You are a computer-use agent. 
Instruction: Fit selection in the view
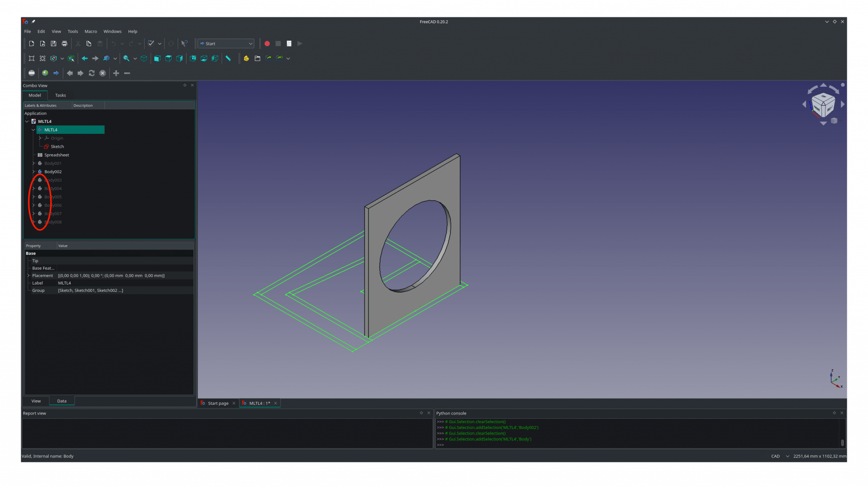(x=42, y=58)
